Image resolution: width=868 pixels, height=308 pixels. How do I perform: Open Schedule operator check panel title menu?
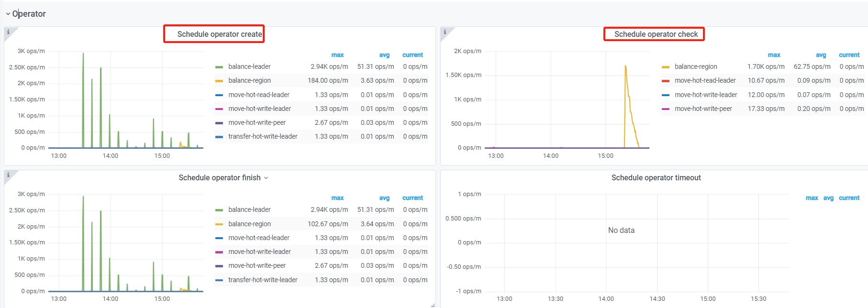[x=656, y=34]
